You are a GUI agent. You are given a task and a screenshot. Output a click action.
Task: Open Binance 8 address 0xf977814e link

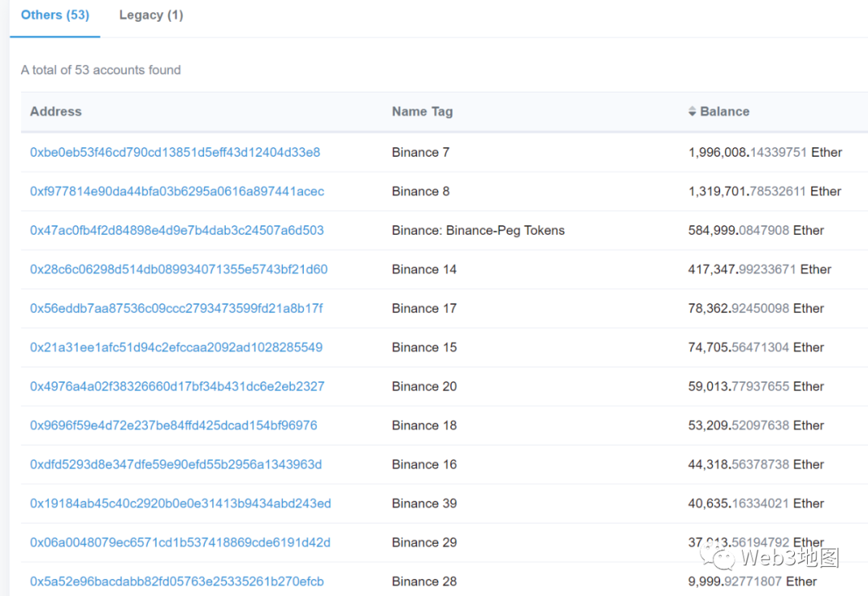(x=177, y=191)
